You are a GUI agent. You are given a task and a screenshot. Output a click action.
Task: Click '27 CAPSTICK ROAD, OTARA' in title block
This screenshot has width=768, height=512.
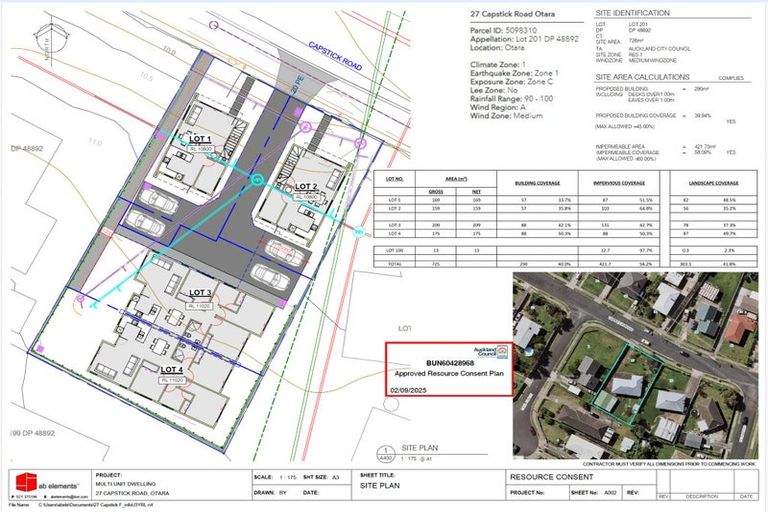(x=133, y=493)
